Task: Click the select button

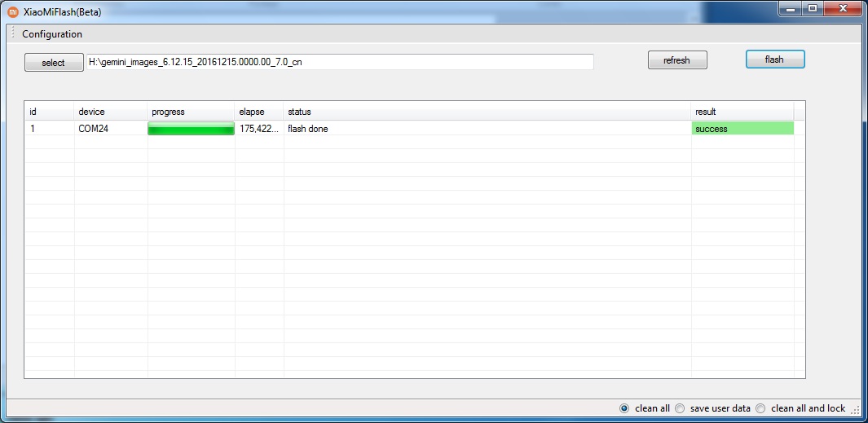Action: (53, 63)
